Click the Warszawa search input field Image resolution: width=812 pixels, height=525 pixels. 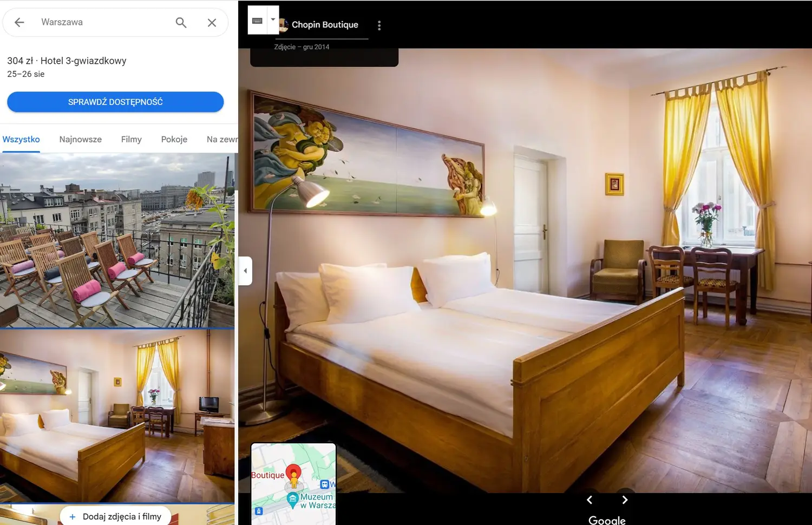tap(103, 22)
